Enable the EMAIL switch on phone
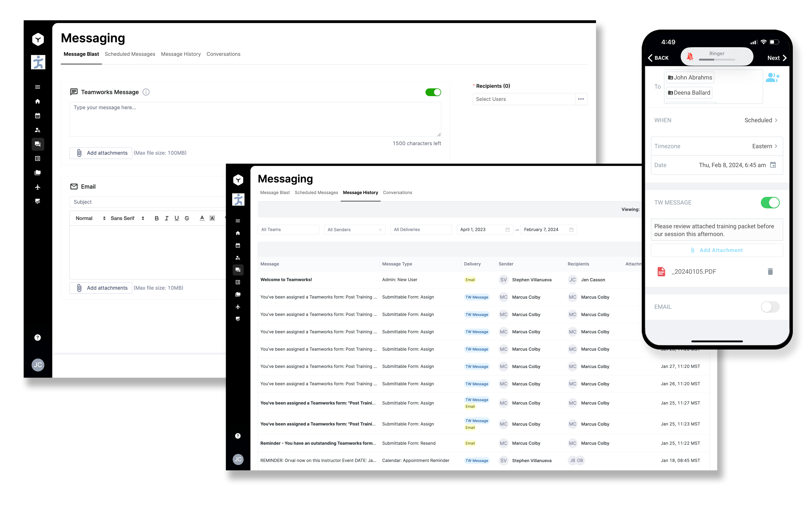Viewport: 812px width, 507px height. tap(770, 307)
